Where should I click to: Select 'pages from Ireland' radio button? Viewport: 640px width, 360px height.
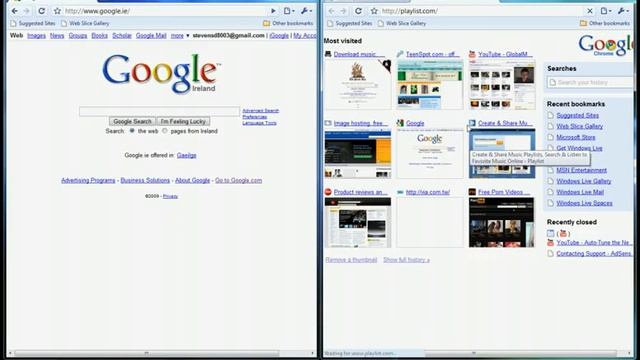pyautogui.click(x=165, y=131)
